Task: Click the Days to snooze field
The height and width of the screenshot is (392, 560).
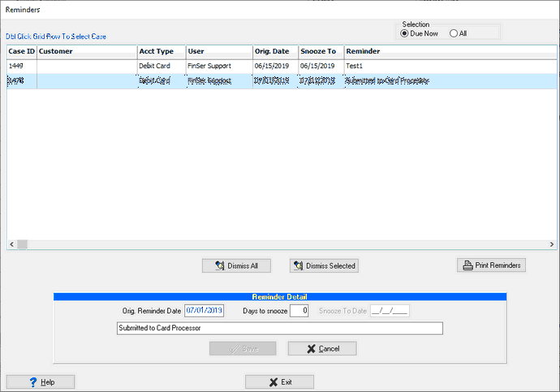Action: click(299, 311)
